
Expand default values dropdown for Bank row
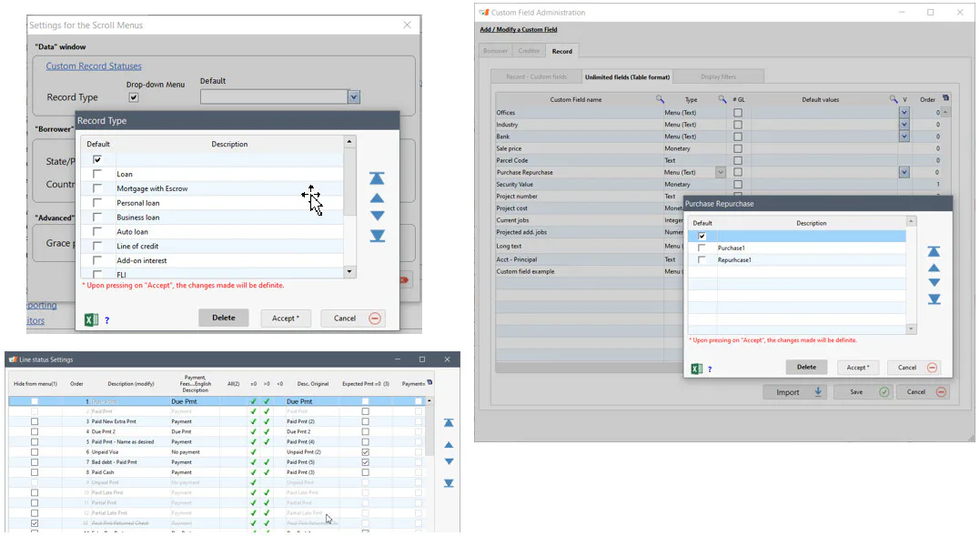(904, 137)
